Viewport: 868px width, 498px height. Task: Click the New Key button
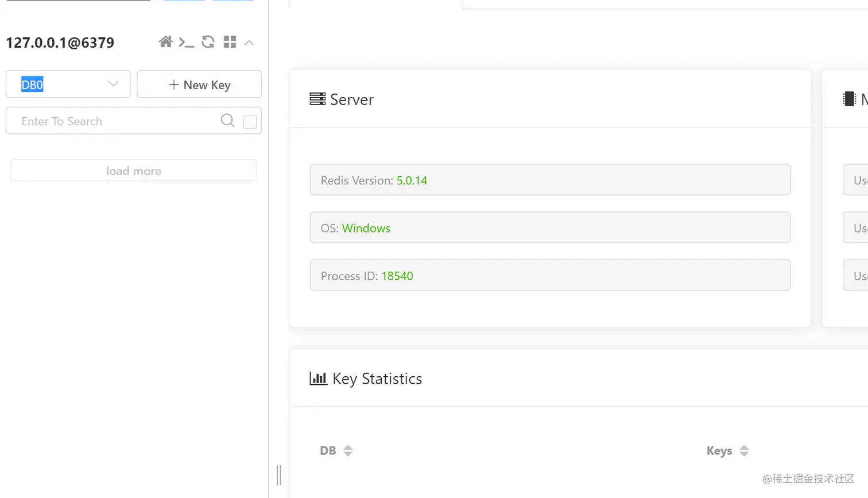coord(199,84)
